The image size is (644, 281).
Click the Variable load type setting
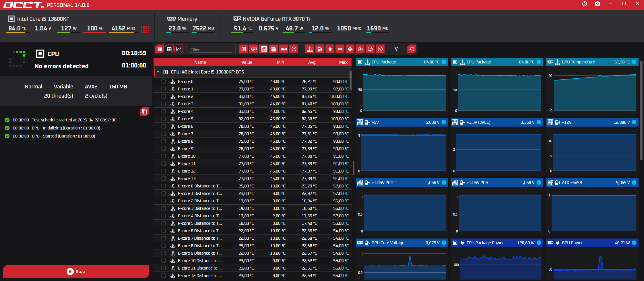point(63,87)
